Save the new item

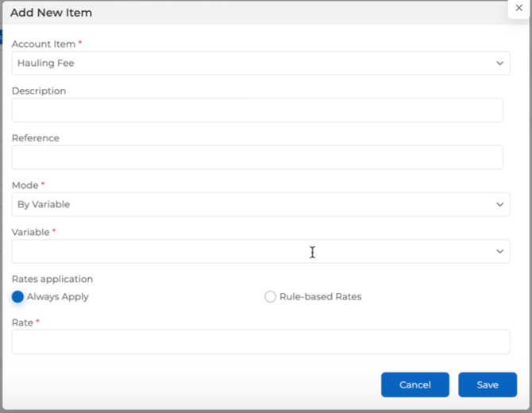(487, 385)
